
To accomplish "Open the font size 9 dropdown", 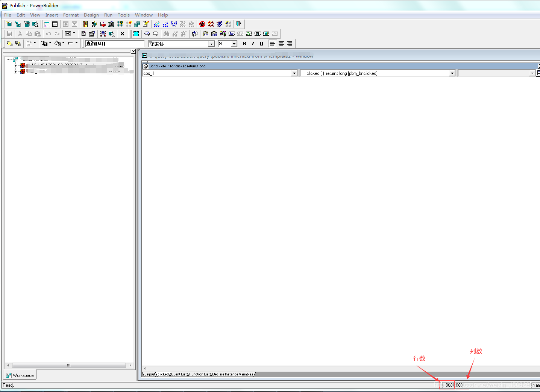I will click(234, 44).
